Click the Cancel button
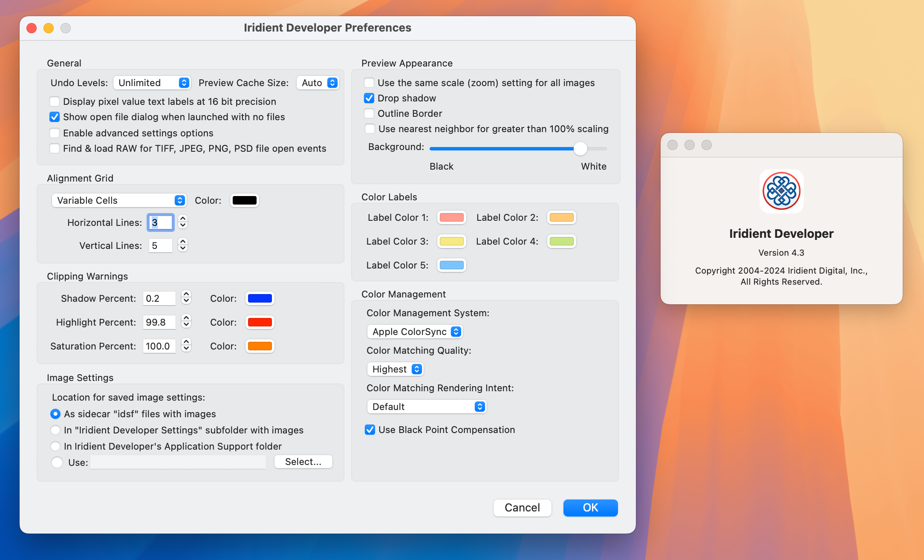Screen dimensions: 924x560 tap(523, 508)
